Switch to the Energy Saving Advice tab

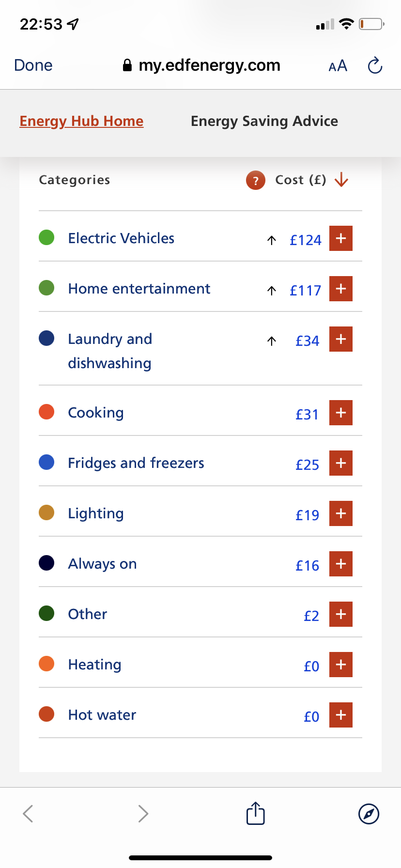pyautogui.click(x=264, y=121)
